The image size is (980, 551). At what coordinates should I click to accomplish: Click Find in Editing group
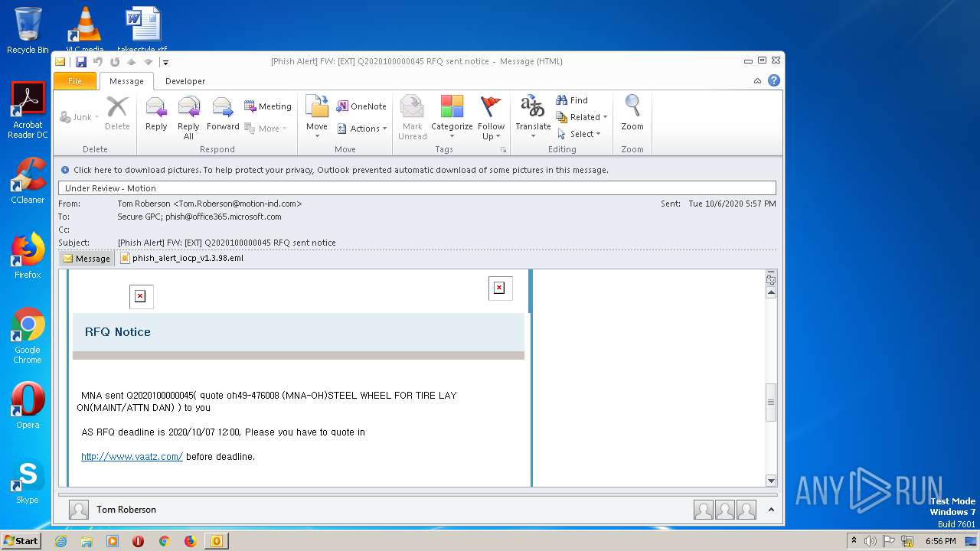click(x=572, y=100)
